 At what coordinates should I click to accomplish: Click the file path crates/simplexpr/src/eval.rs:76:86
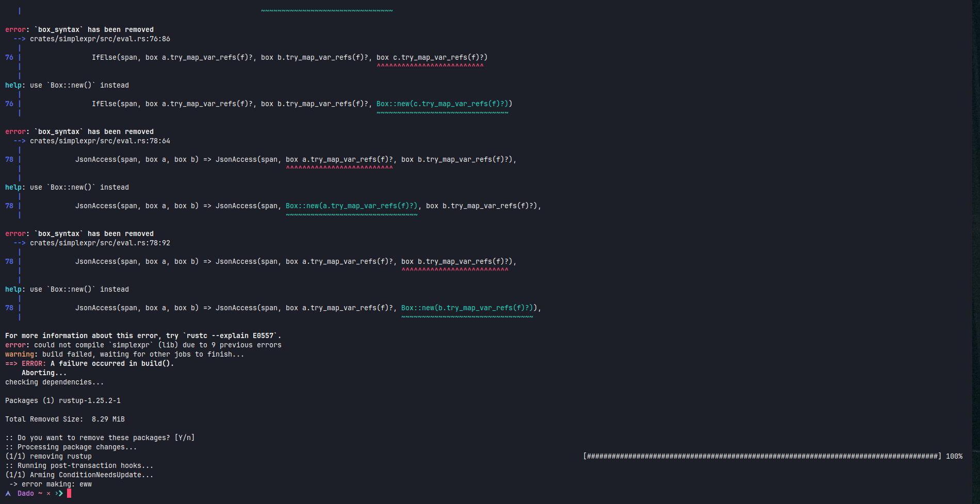tap(100, 39)
